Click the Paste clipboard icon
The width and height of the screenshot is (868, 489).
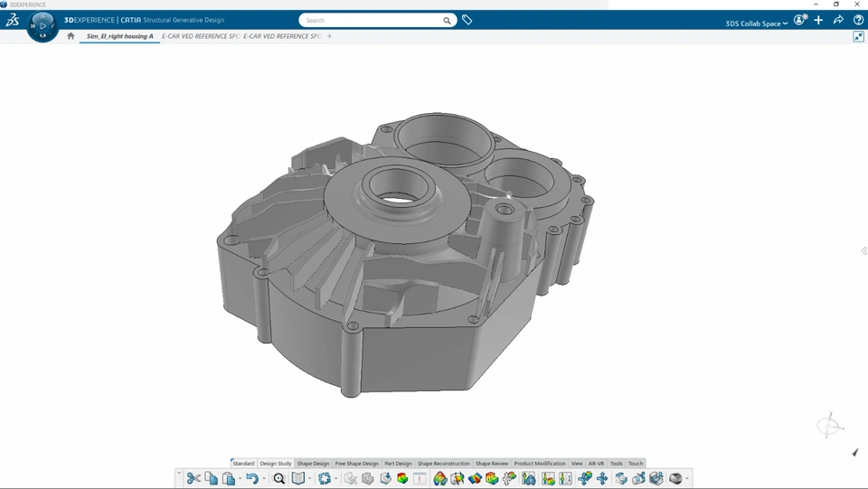[x=228, y=478]
